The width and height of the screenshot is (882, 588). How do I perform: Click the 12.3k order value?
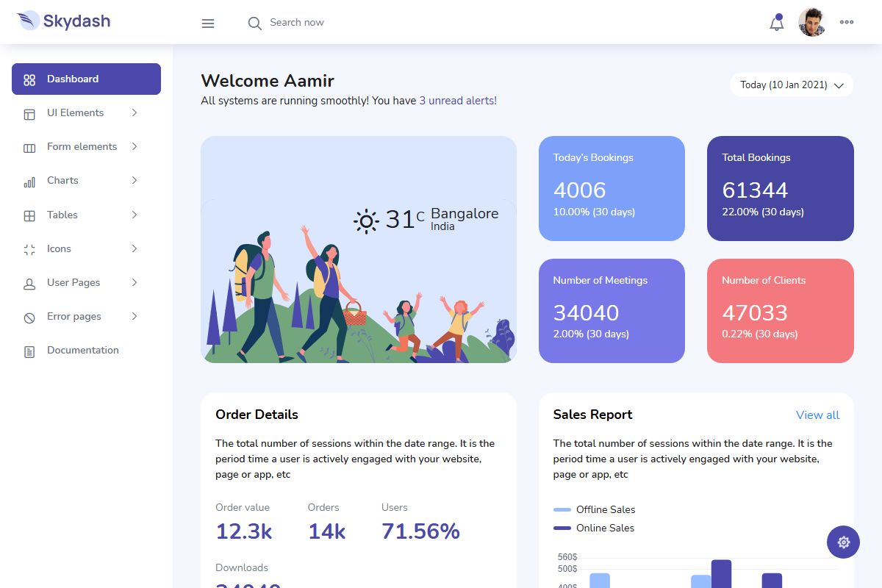244,531
